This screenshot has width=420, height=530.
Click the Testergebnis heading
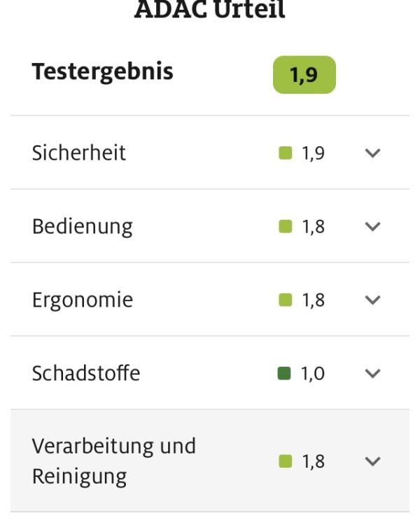point(102,72)
